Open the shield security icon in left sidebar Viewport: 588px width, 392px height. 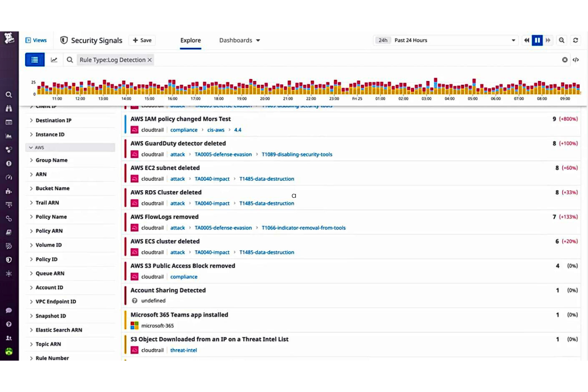[x=8, y=260]
